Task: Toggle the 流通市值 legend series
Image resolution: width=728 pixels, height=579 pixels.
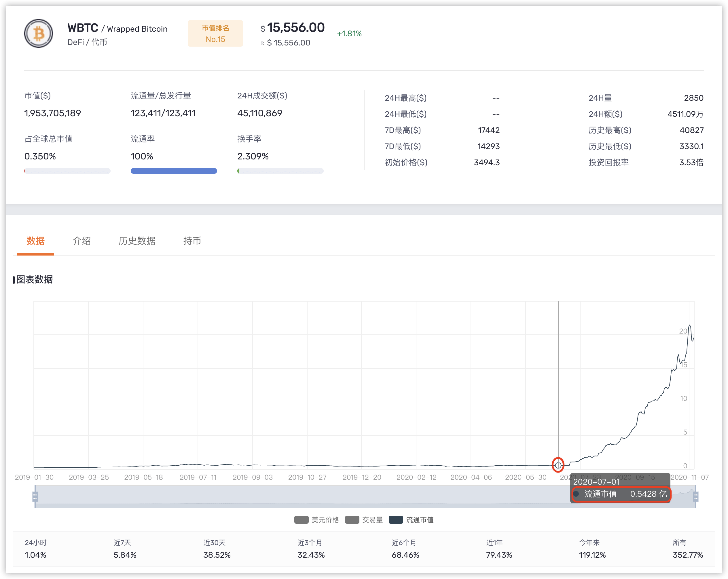Action: coord(411,520)
